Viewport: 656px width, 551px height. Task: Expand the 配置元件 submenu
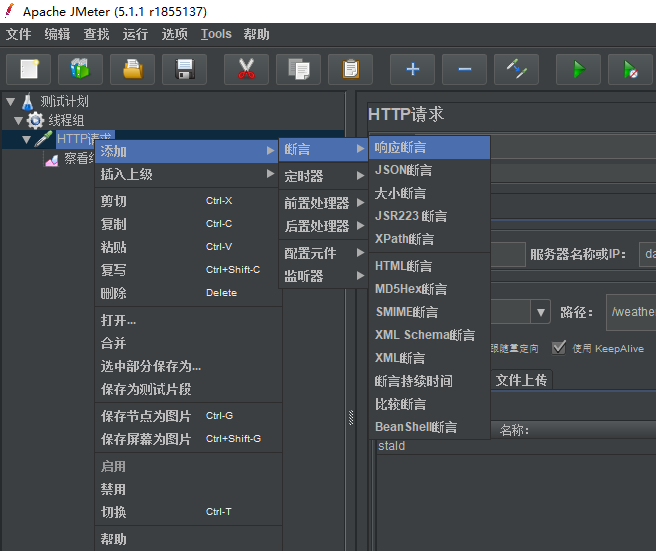click(323, 253)
